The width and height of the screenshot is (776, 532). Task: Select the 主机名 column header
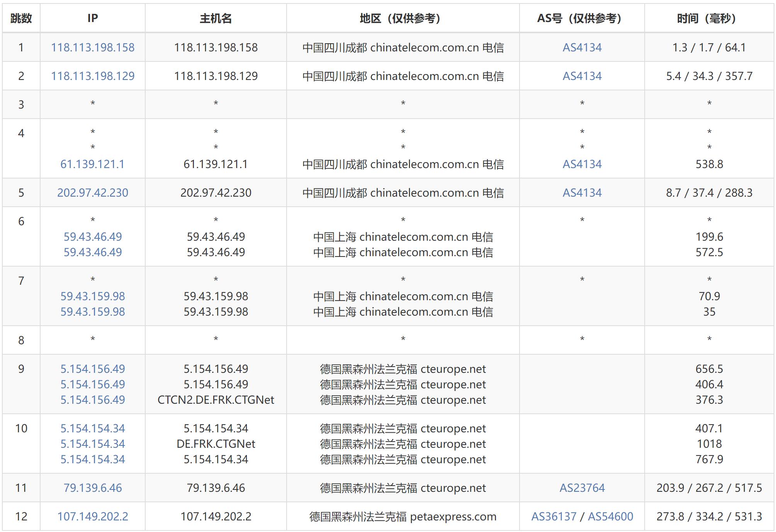(216, 18)
